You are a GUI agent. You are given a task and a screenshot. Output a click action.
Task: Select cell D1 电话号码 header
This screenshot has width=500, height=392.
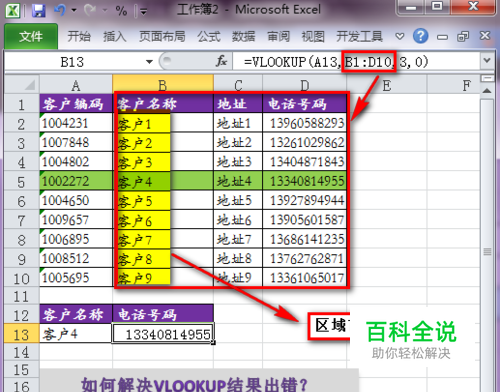pos(304,104)
